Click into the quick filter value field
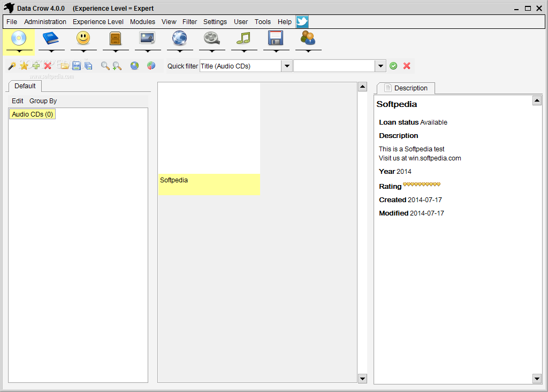The height and width of the screenshot is (392, 548). tap(334, 66)
